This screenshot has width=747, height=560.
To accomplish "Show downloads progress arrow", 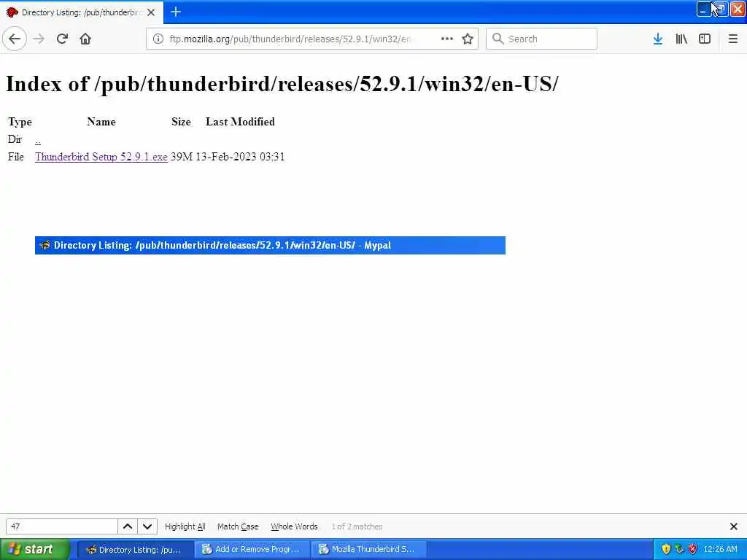I will [x=658, y=39].
